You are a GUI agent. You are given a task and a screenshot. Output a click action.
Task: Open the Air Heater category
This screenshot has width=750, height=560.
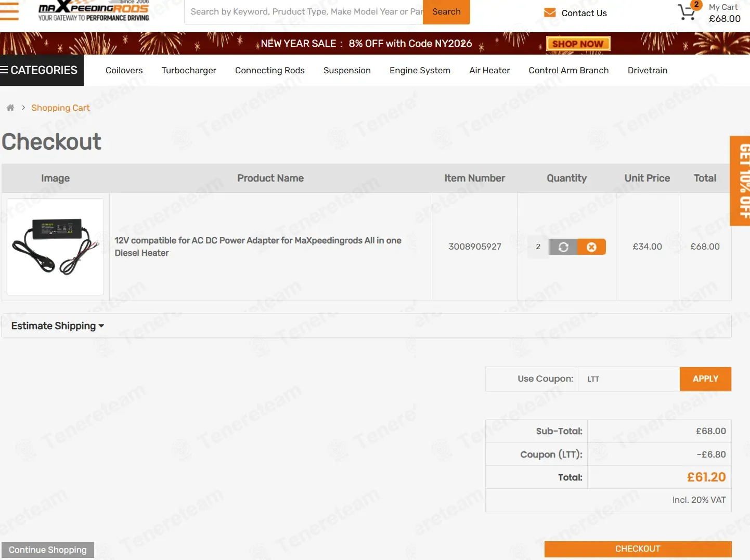click(x=489, y=70)
